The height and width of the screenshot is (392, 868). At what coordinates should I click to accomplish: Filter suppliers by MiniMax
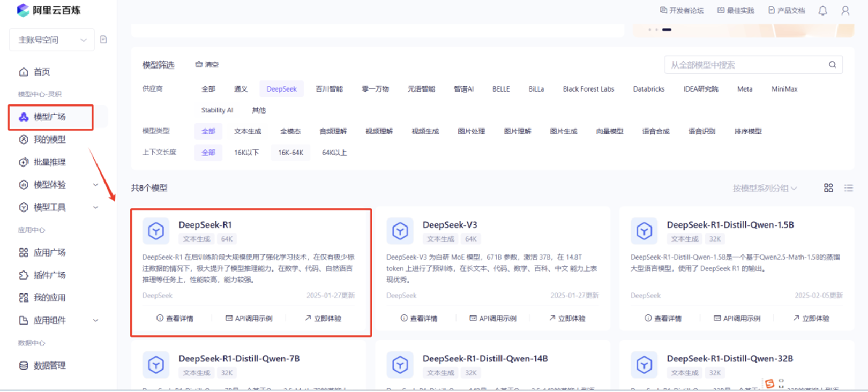click(x=784, y=89)
